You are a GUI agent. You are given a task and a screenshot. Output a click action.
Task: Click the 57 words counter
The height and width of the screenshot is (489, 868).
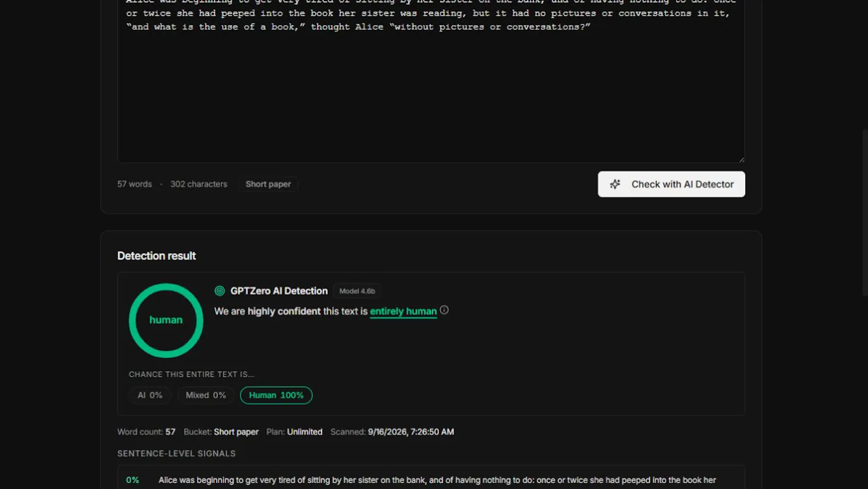click(x=135, y=184)
